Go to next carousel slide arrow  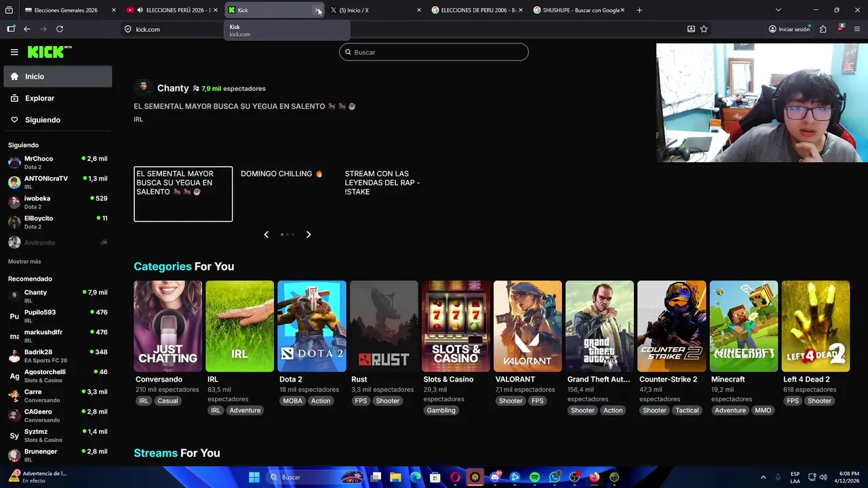[309, 235]
